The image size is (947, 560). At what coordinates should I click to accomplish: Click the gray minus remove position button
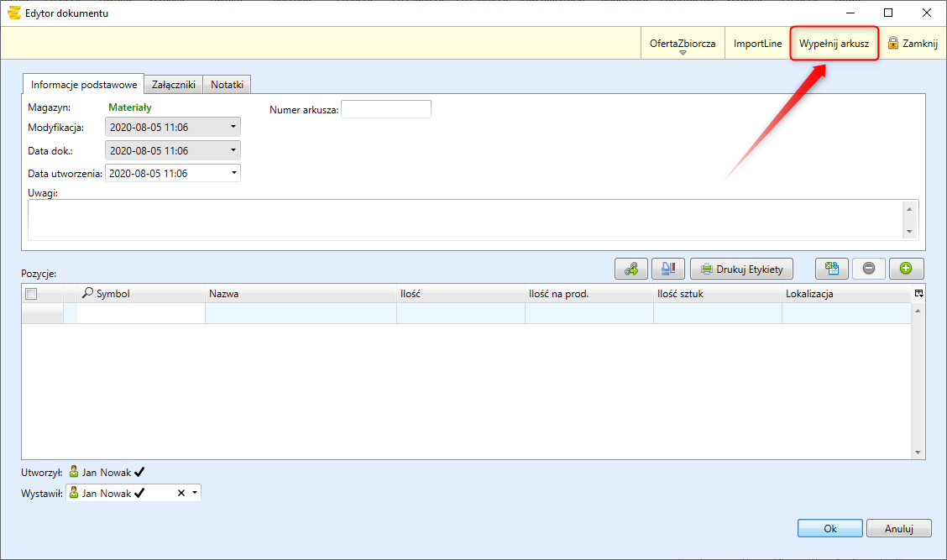[x=869, y=269]
